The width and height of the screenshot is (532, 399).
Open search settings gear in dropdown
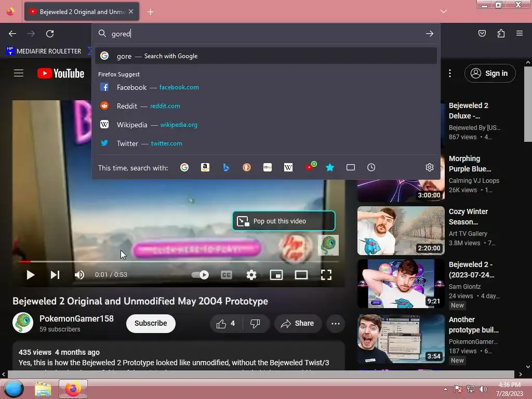[430, 167]
